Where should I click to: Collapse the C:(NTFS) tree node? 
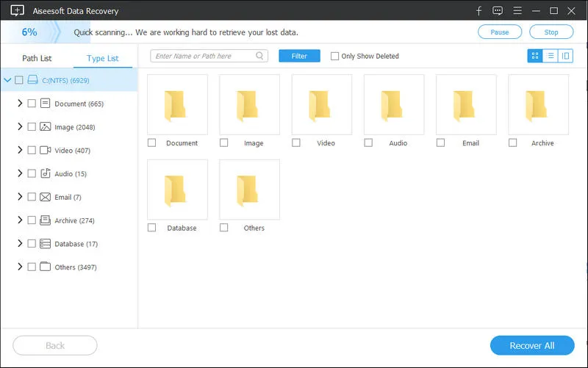tap(7, 80)
